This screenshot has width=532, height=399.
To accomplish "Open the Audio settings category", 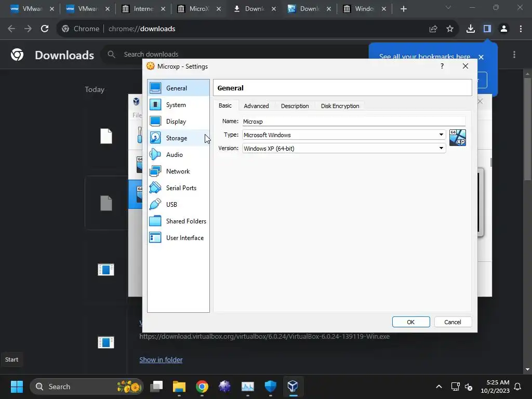I will point(179,155).
